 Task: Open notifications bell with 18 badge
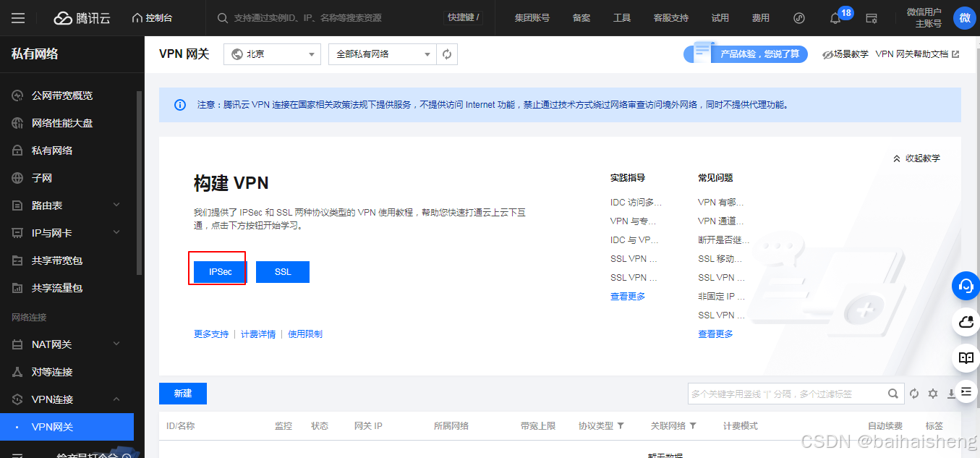point(835,18)
